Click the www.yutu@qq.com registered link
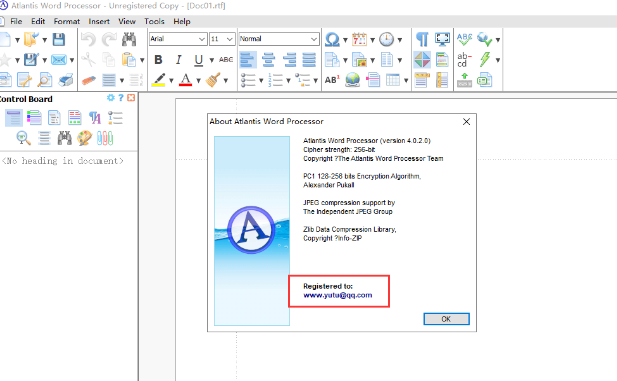Viewport: 617px width, 381px height. (x=338, y=295)
